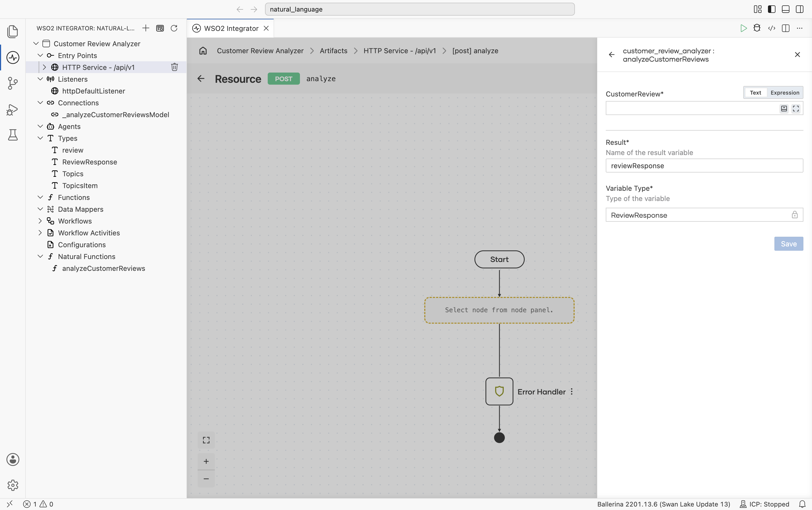Delete HTTP Service - /api/v1 with trash icon
The image size is (812, 510).
(174, 67)
